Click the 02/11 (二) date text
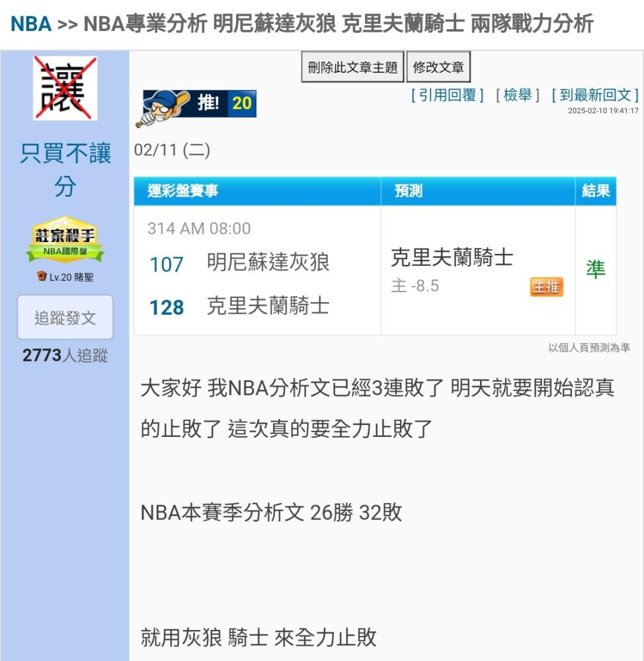 [172, 150]
